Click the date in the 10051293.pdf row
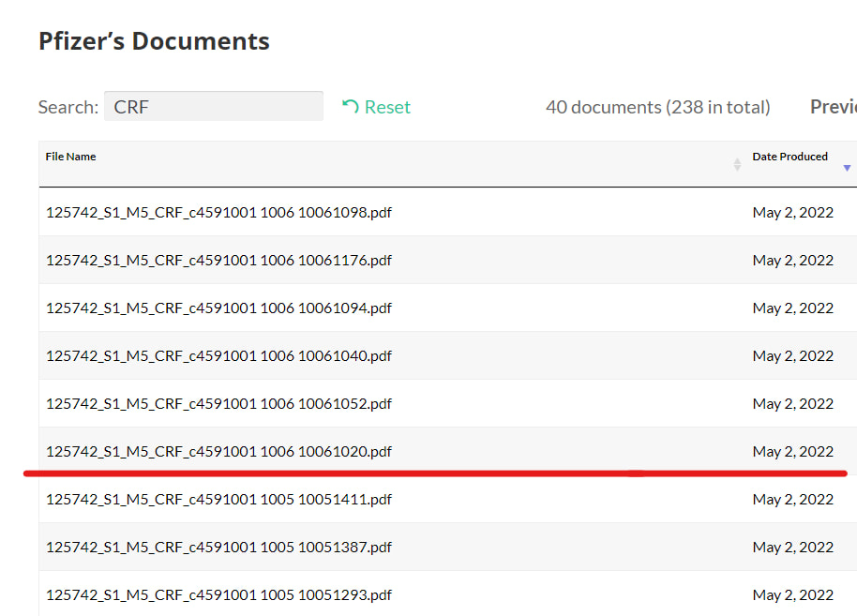The width and height of the screenshot is (857, 616). point(792,594)
